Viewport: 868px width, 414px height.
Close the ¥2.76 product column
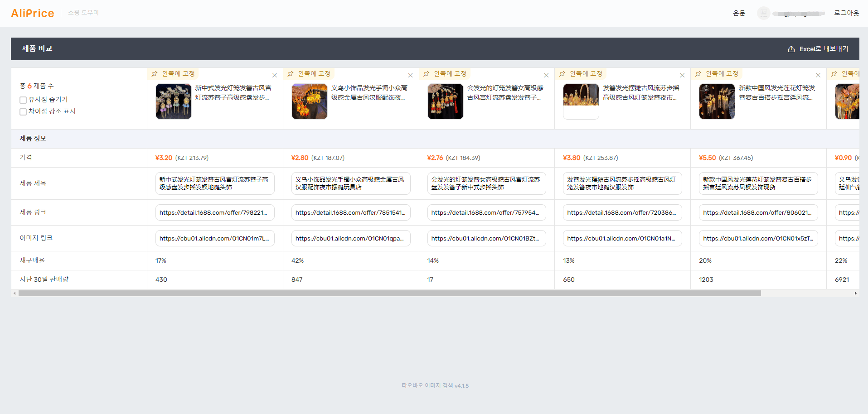[x=546, y=75]
